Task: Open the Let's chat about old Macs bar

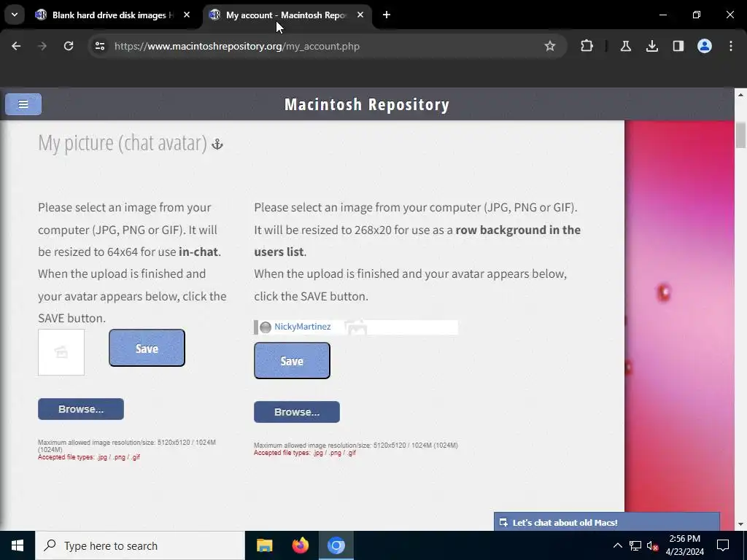Action: point(606,522)
